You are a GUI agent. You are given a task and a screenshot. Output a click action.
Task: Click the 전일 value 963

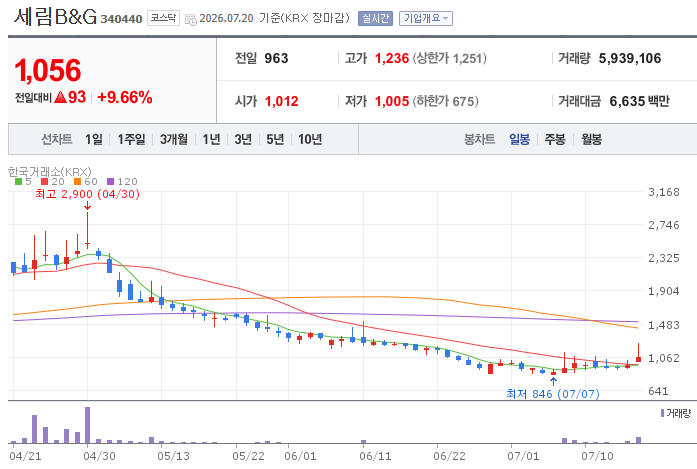[276, 58]
